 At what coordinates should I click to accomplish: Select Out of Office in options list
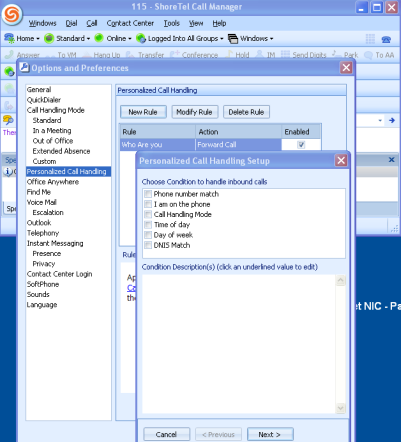point(53,141)
